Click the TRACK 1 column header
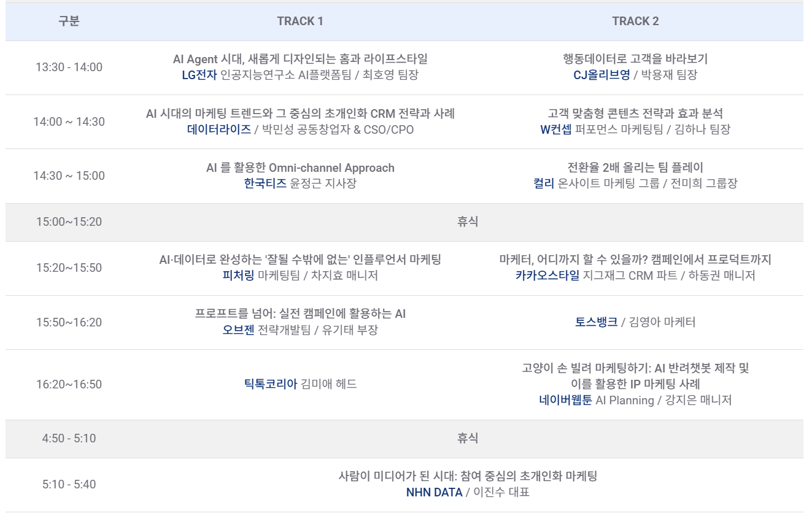 pyautogui.click(x=300, y=21)
